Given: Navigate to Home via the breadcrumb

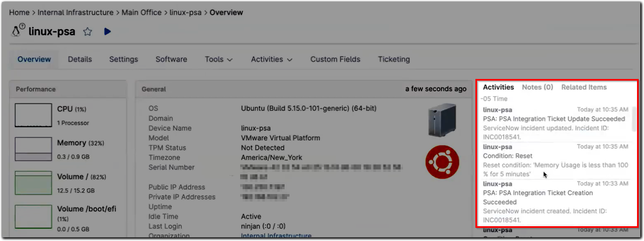Looking at the screenshot, I should 19,12.
